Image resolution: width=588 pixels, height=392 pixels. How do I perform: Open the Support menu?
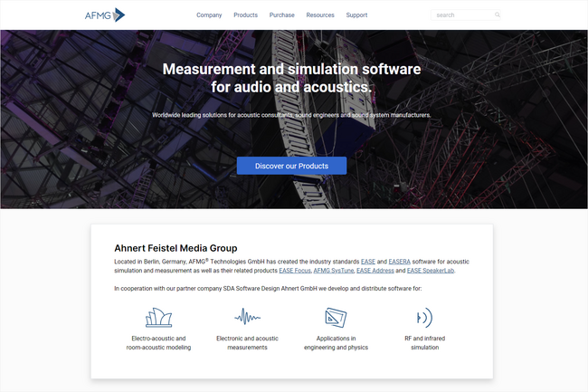click(356, 15)
